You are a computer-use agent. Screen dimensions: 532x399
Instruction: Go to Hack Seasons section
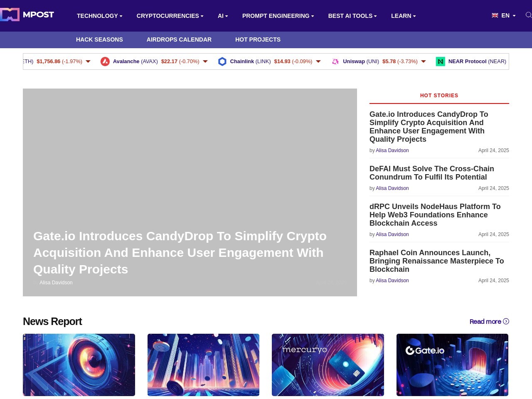point(99,39)
